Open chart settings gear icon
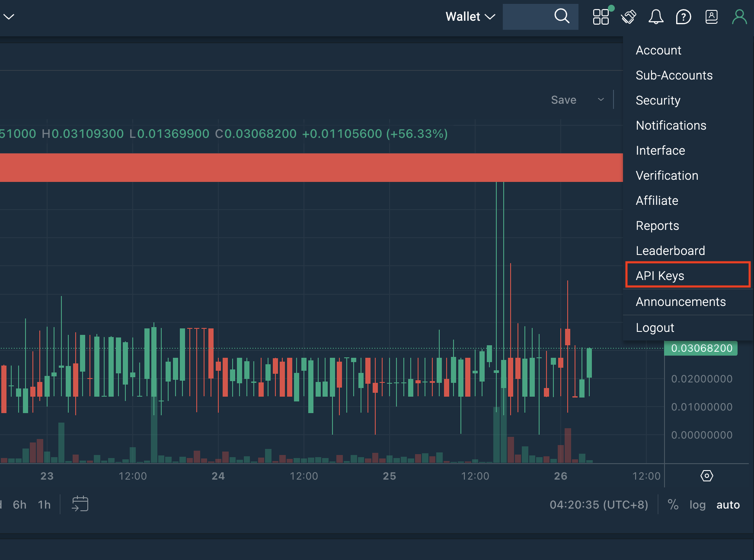 (706, 476)
